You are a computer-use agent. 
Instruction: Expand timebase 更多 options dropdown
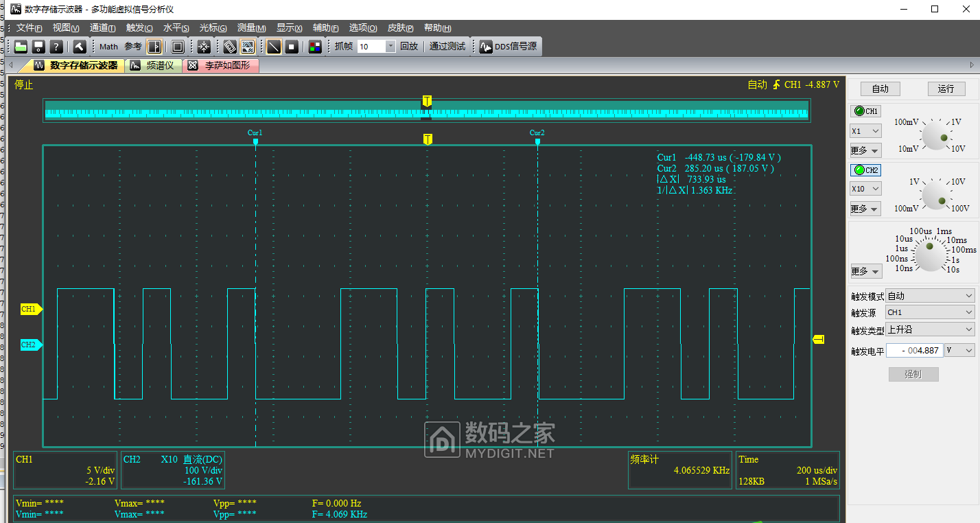[x=865, y=271]
